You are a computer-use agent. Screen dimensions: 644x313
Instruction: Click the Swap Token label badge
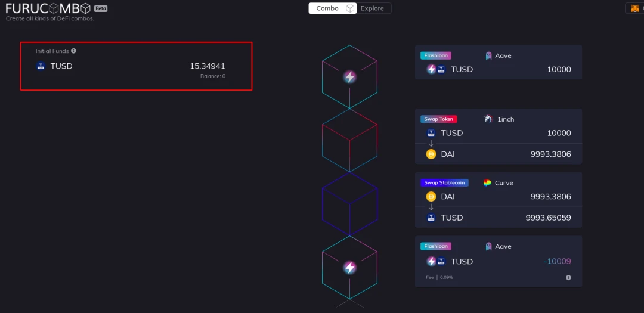click(439, 119)
